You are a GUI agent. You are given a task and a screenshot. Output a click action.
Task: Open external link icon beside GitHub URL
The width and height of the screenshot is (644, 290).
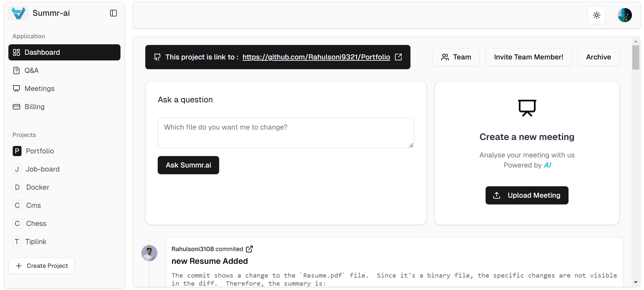point(398,57)
